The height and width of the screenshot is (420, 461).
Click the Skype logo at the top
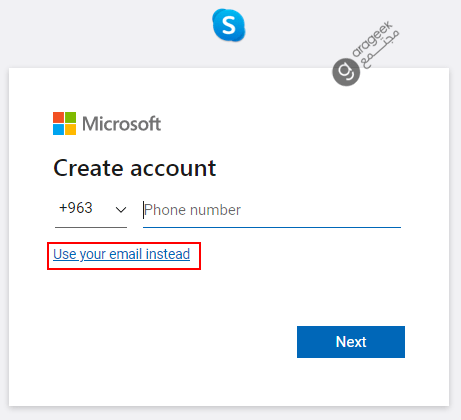tap(229, 25)
